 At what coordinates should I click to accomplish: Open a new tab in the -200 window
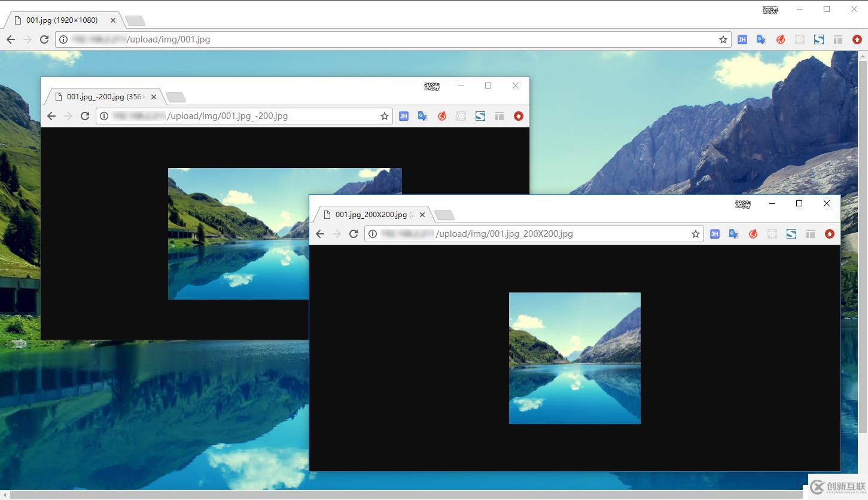click(175, 96)
